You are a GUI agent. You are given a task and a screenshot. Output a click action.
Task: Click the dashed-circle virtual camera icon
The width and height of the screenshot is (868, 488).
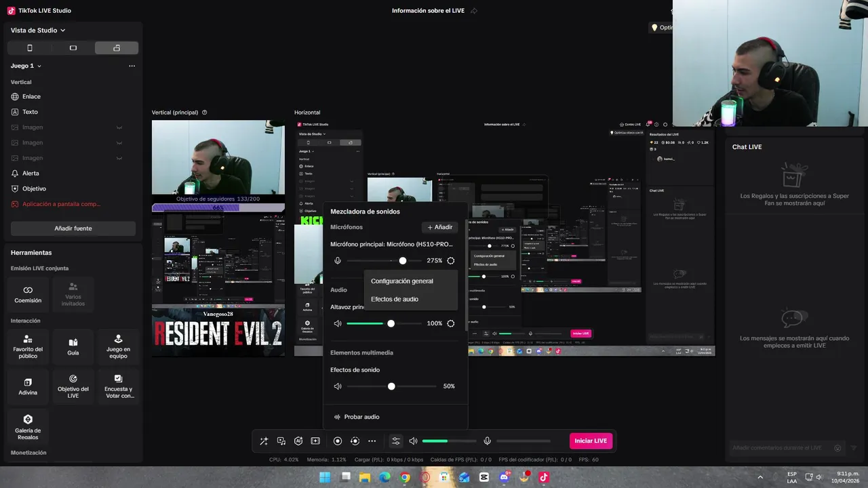pyautogui.click(x=355, y=441)
